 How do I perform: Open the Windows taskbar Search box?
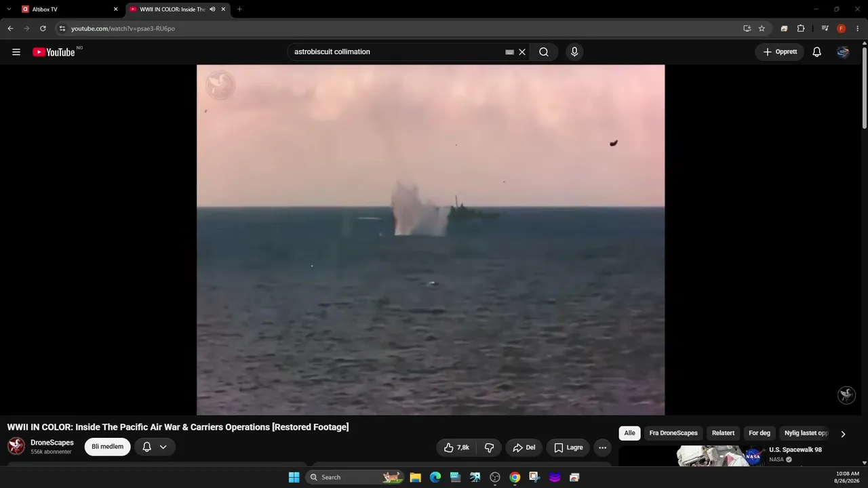[x=355, y=477]
